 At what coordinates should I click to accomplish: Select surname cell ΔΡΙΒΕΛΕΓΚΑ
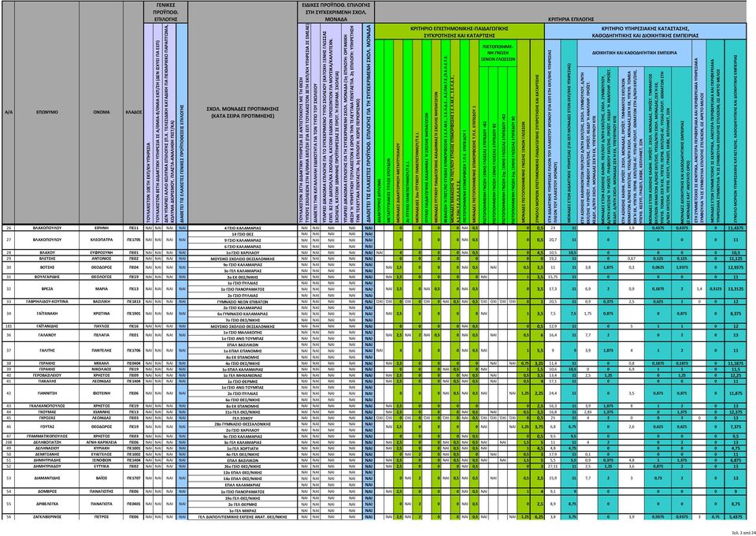point(46,504)
